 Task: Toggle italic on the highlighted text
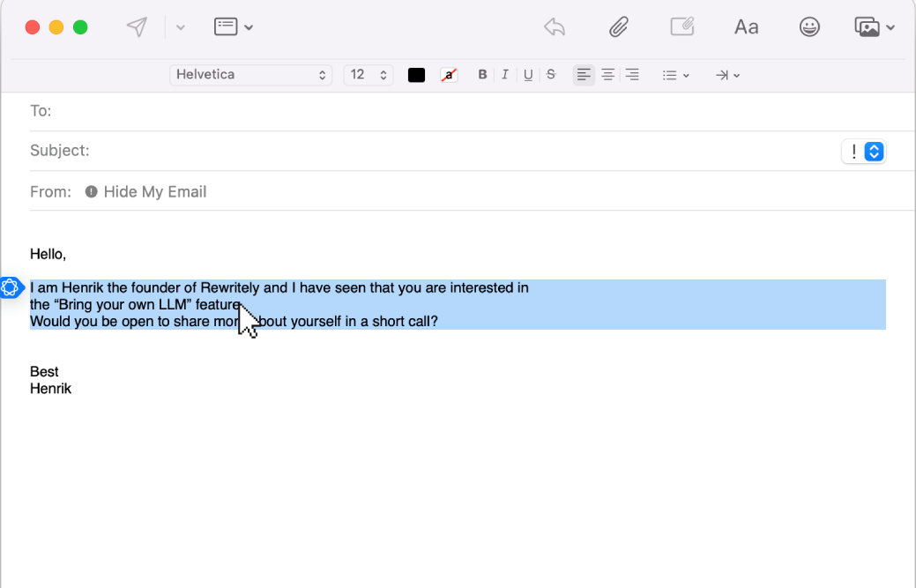(x=504, y=75)
